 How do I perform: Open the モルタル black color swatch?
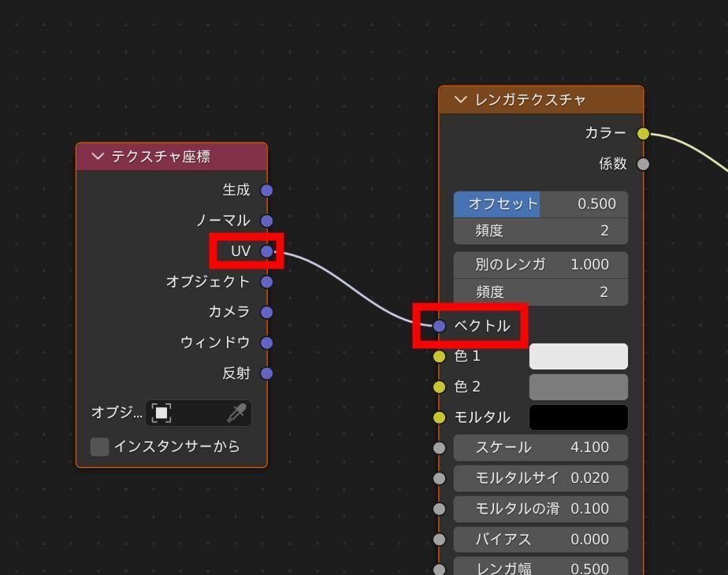[x=578, y=417]
